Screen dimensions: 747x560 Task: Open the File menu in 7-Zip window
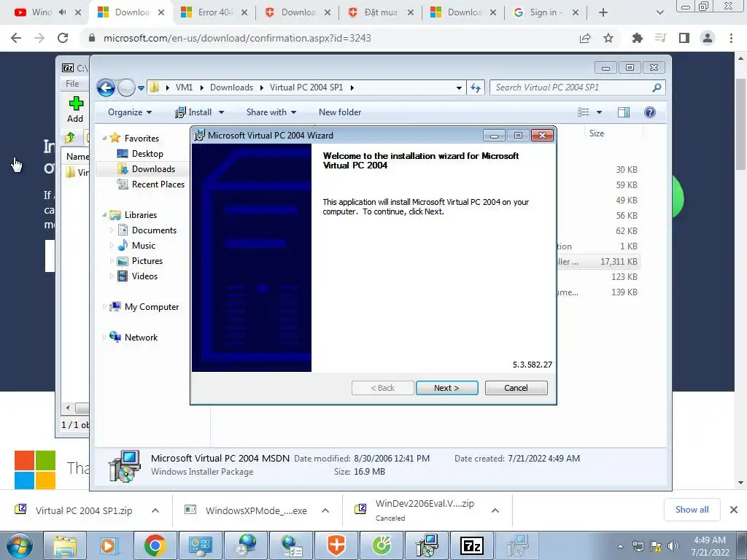pos(72,84)
